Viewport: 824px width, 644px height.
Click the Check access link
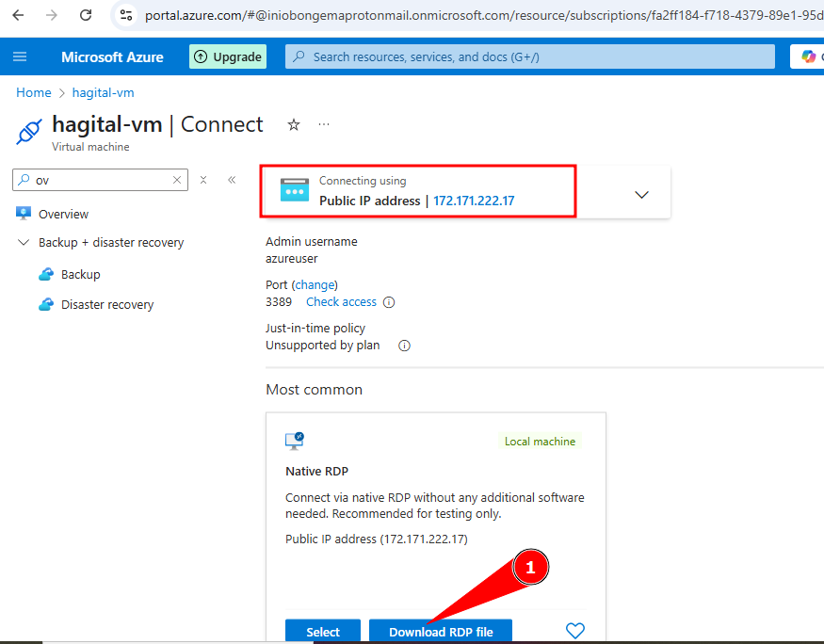coord(342,302)
